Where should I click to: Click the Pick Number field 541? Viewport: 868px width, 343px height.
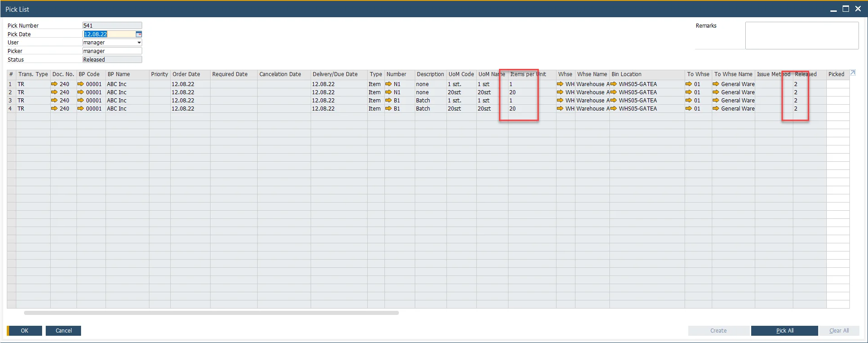(112, 26)
